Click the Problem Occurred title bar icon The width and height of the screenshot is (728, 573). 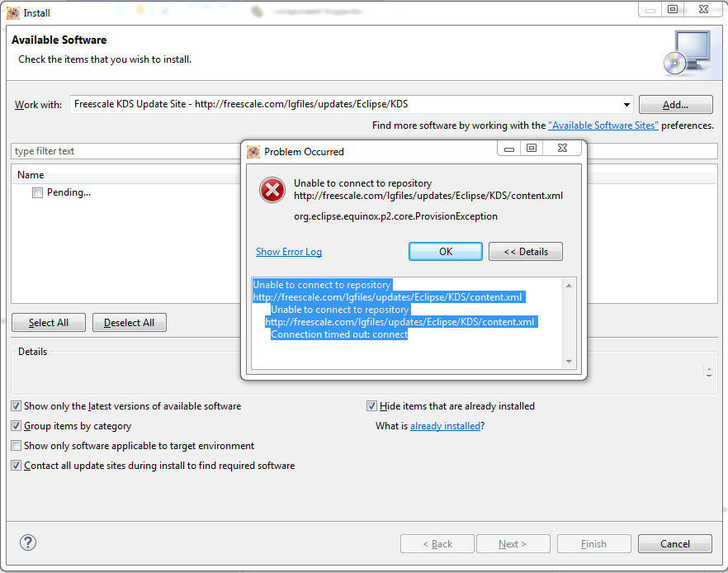click(x=253, y=150)
